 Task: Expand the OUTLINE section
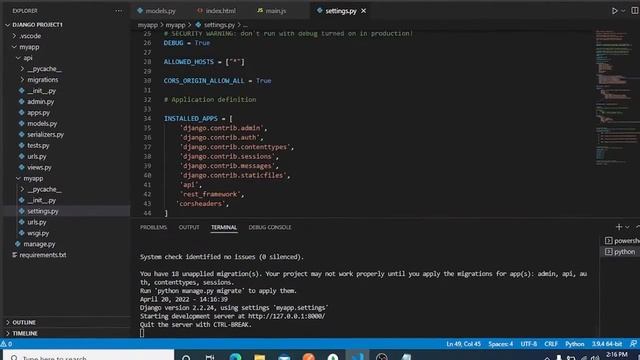point(24,322)
